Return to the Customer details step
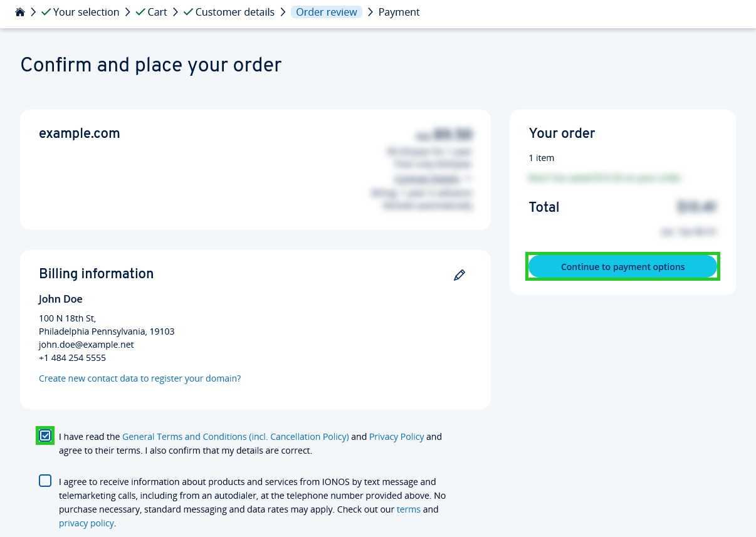 coord(235,12)
